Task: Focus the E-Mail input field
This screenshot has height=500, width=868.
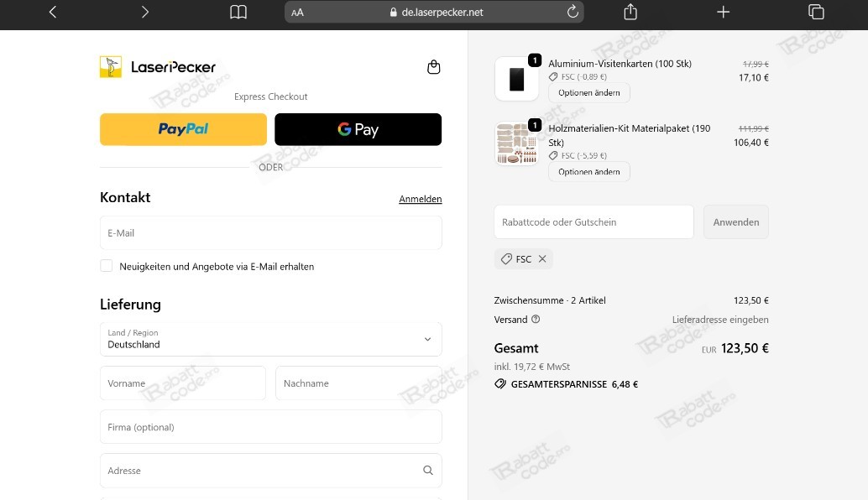Action: pos(270,233)
